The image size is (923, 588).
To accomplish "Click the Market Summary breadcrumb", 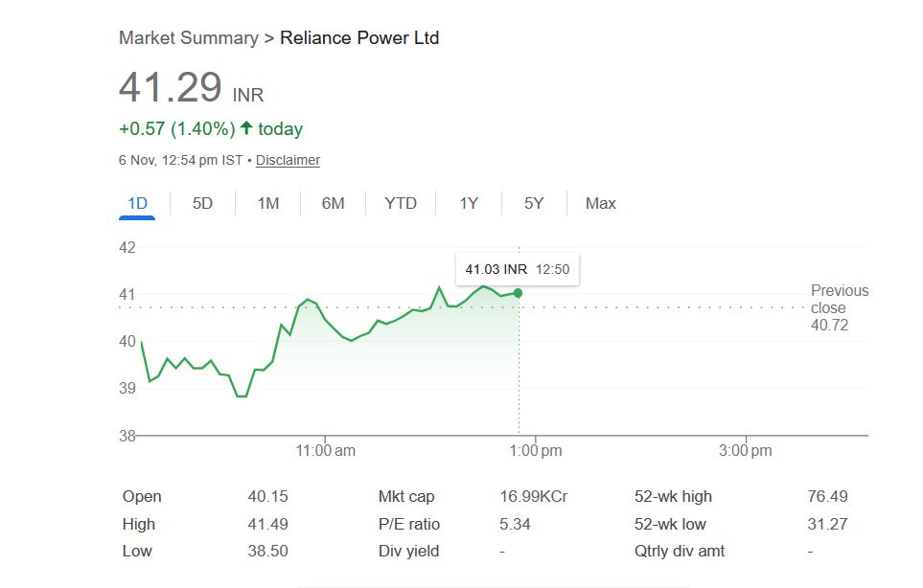I will [x=188, y=38].
